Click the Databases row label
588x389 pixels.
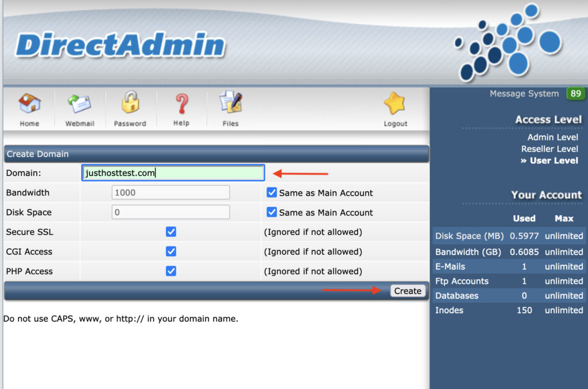[457, 295]
